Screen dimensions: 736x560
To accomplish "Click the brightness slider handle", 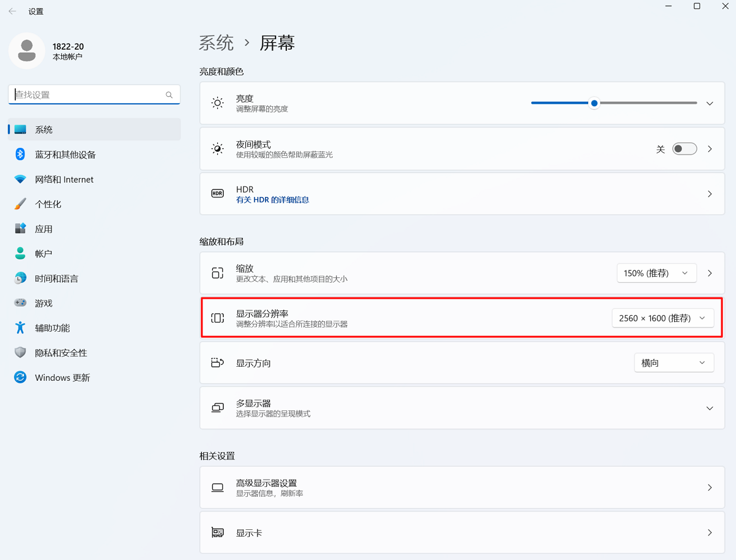I will pos(594,103).
